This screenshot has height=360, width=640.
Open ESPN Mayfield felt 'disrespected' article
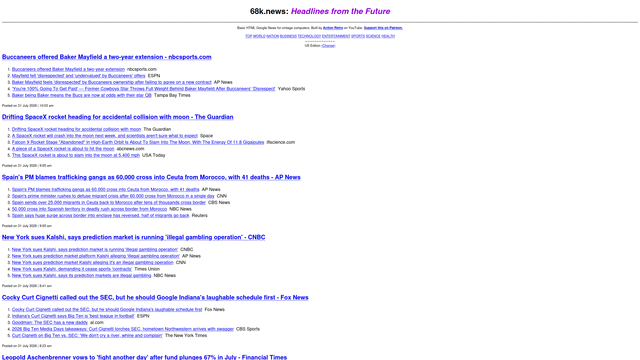tap(78, 76)
